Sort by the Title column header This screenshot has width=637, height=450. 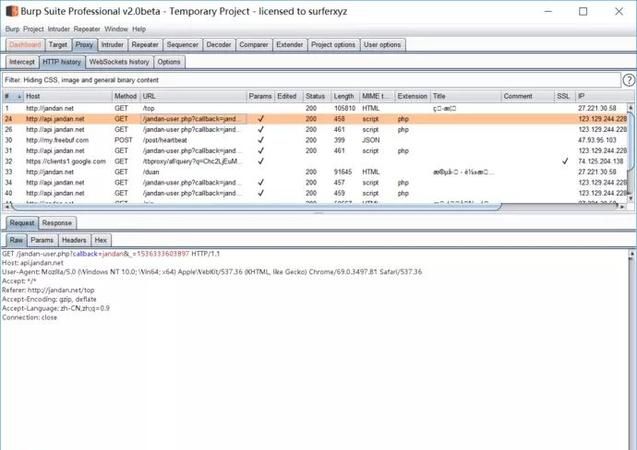(x=466, y=96)
